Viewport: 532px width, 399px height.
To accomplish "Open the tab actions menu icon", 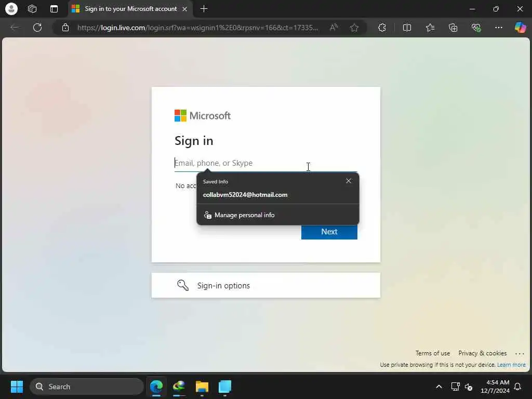I will click(x=54, y=9).
